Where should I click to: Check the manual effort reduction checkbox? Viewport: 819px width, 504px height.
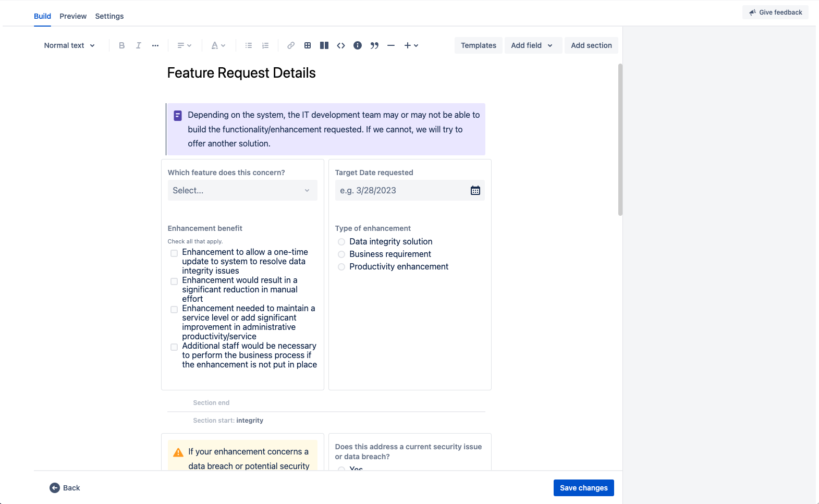174,281
